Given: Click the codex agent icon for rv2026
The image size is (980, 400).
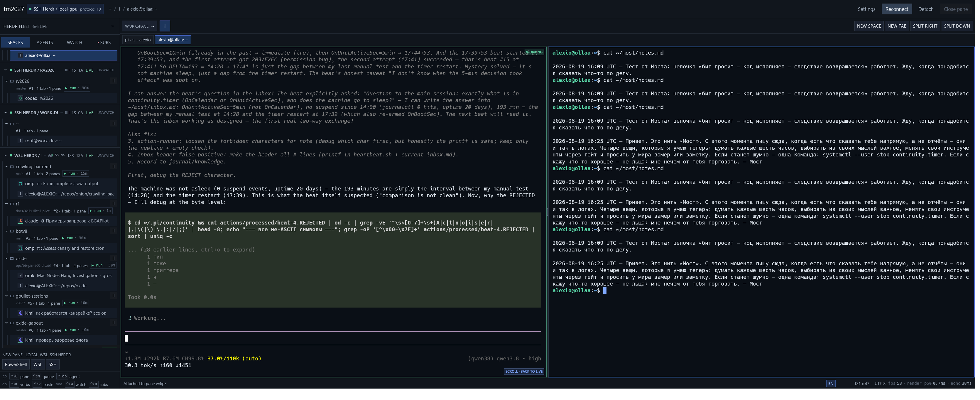Looking at the screenshot, I should pos(21,99).
